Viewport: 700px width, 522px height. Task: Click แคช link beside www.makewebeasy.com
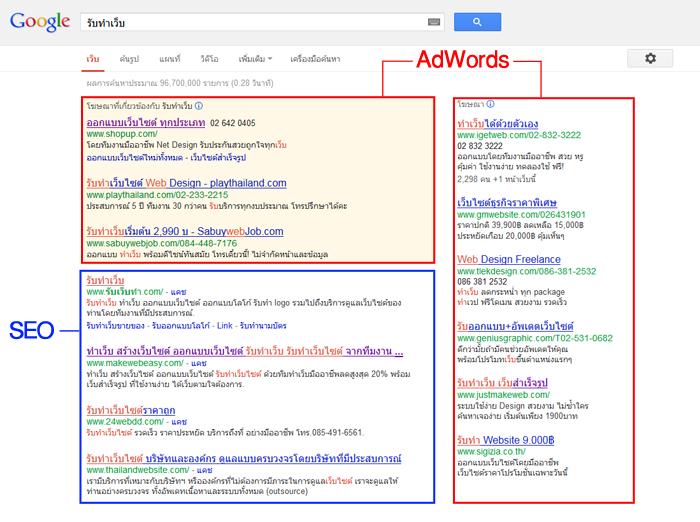point(199,363)
